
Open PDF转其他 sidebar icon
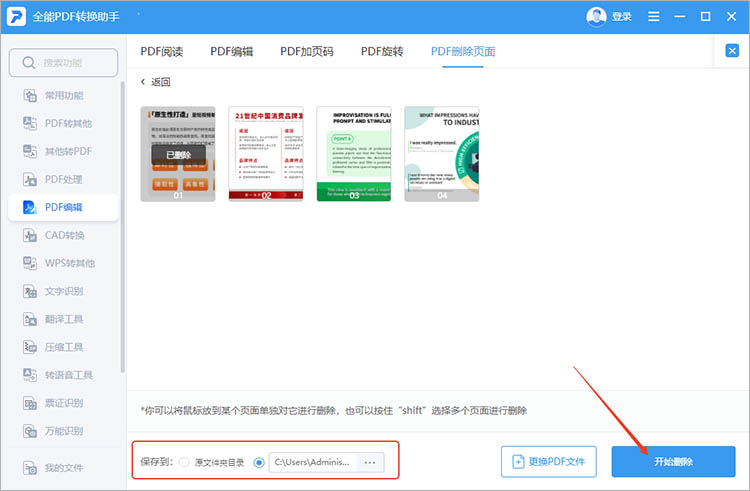(x=30, y=123)
